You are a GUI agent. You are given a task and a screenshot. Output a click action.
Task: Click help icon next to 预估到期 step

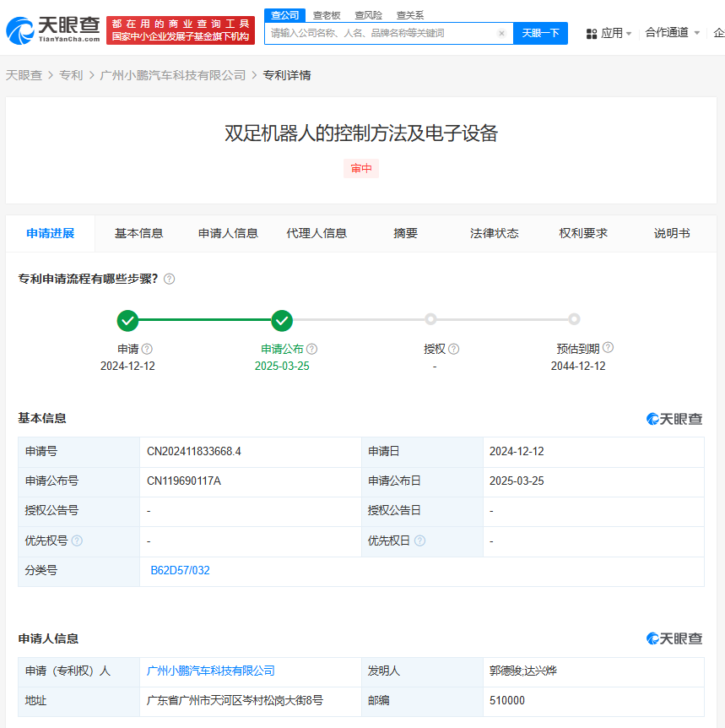point(608,347)
